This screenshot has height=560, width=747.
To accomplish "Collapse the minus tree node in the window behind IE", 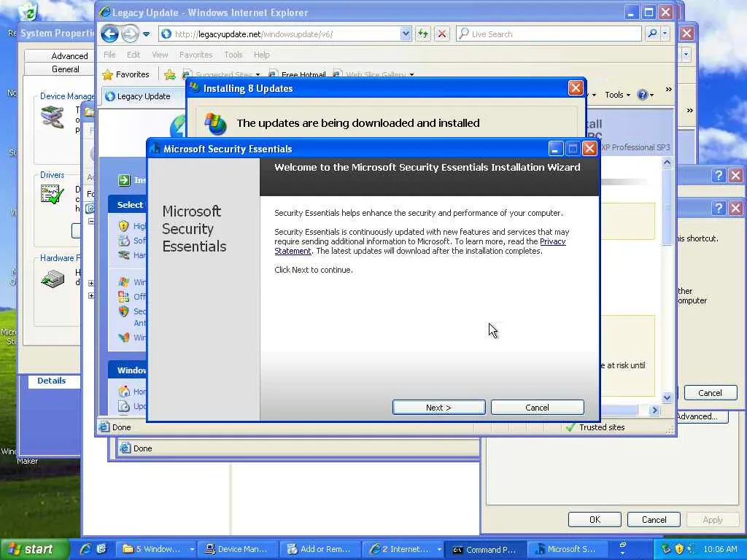I will [91, 222].
